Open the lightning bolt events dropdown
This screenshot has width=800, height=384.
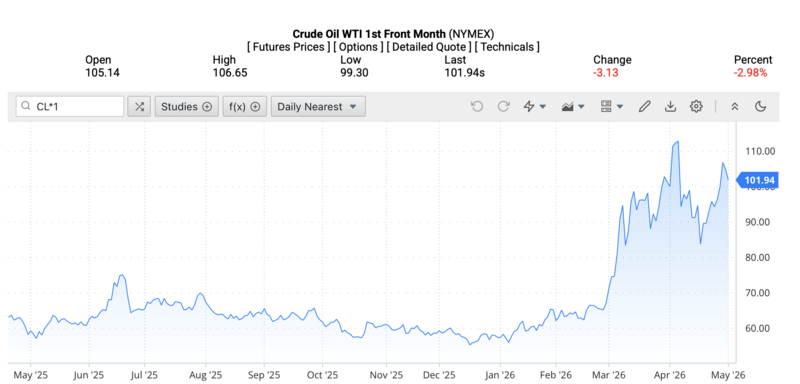coord(535,106)
